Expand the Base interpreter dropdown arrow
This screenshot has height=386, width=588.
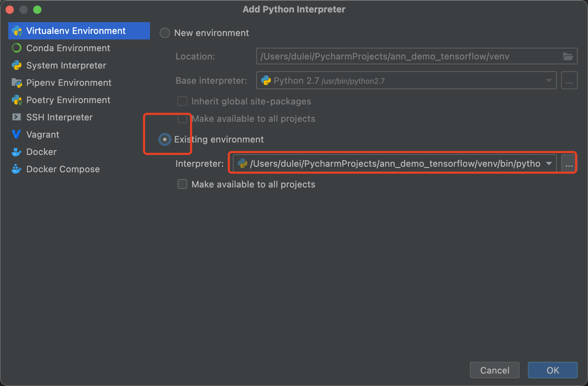click(549, 81)
